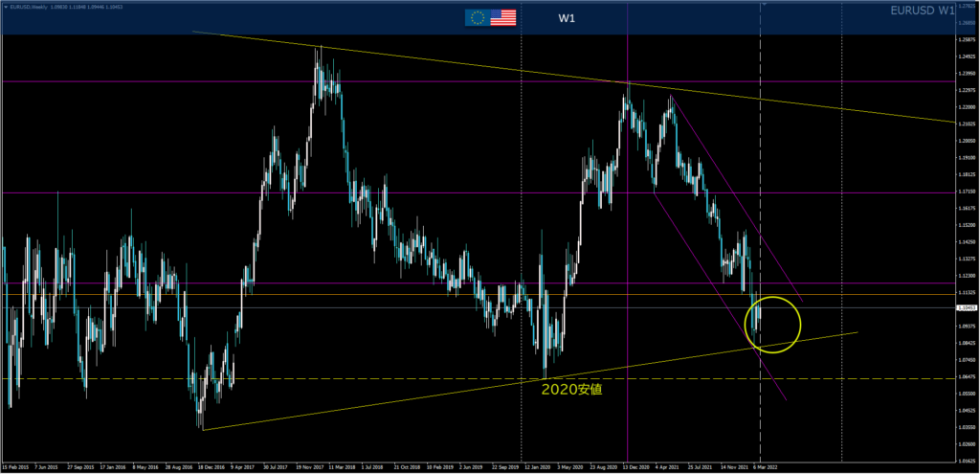Click the 6 Mar 2022 date label
The image size is (980, 474).
click(x=766, y=466)
